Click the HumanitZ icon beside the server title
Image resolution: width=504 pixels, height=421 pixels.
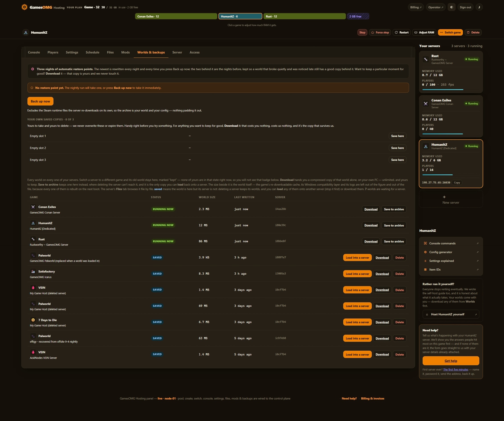26,33
